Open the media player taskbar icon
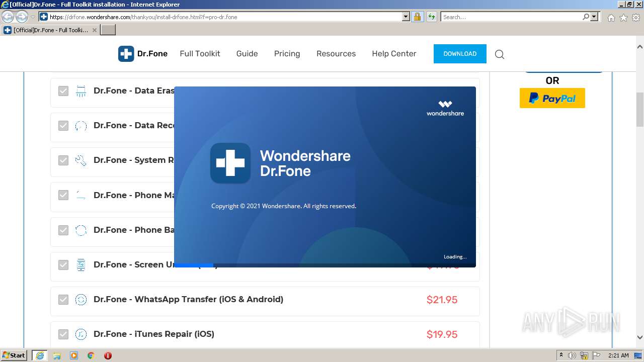Viewport: 644px width, 362px height. [x=74, y=355]
